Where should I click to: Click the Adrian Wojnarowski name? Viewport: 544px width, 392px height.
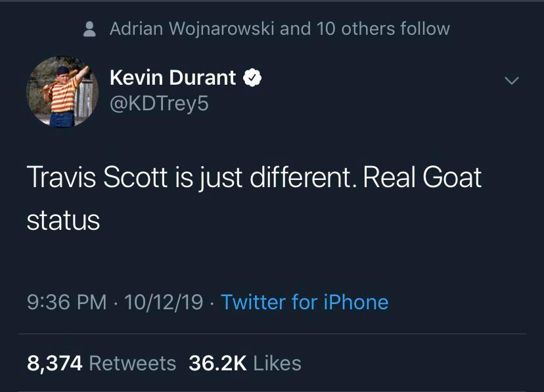pyautogui.click(x=192, y=29)
